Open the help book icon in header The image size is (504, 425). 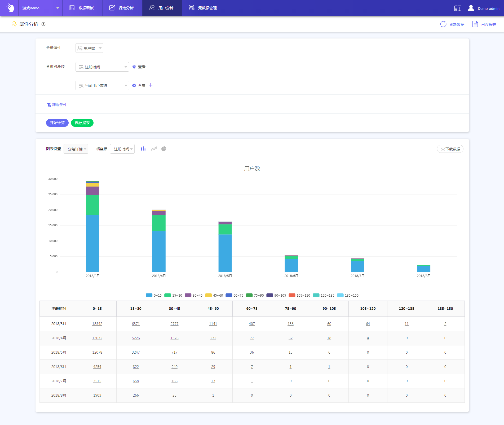pyautogui.click(x=458, y=8)
